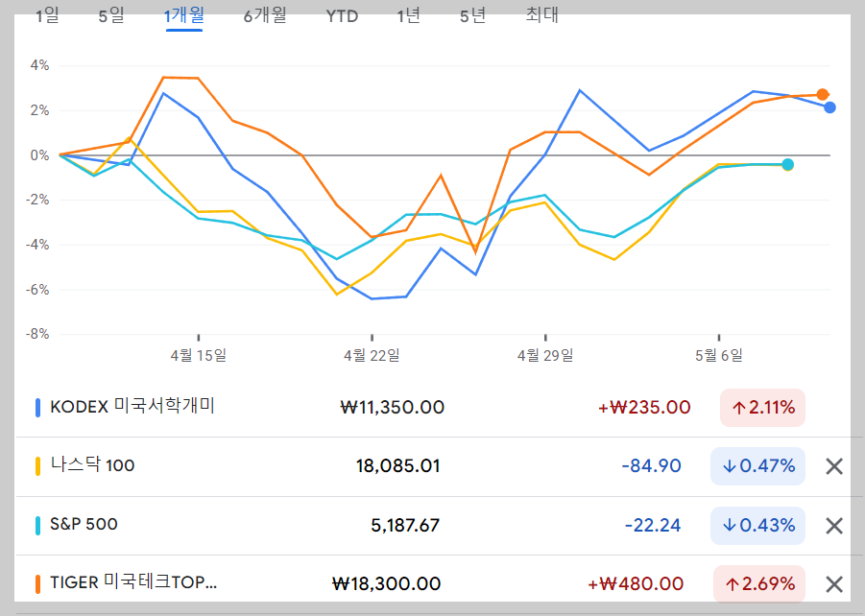865x616 pixels.
Task: Select the 1일 range tab
Action: [x=47, y=15]
